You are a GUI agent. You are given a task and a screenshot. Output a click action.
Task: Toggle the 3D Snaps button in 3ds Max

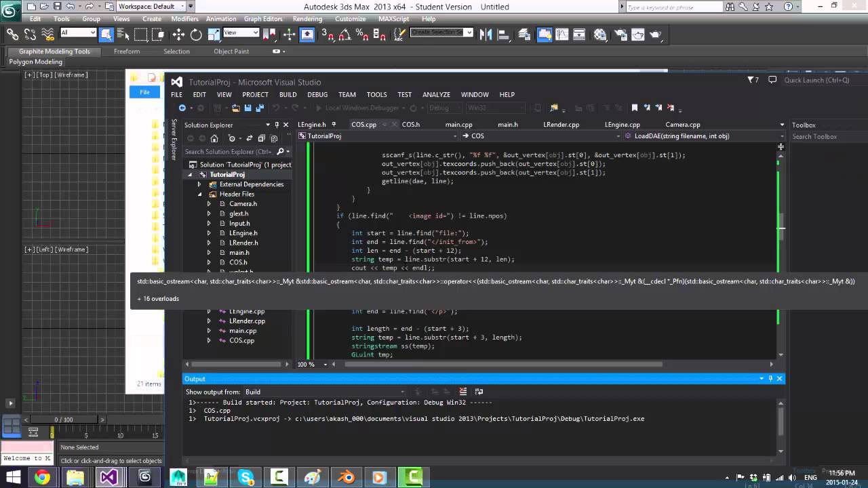pos(328,34)
